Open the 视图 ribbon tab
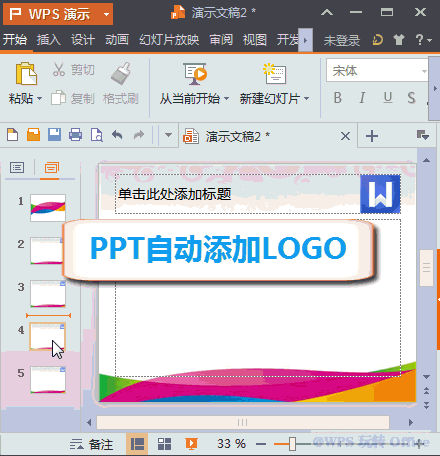The height and width of the screenshot is (456, 440). pyautogui.click(x=255, y=40)
